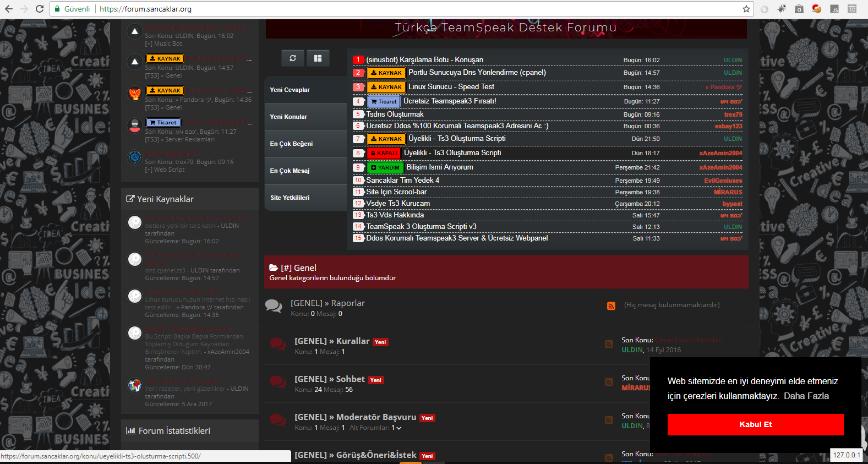Open topic Portlu Sunucuya Dns Yönlendirme (cpanel)
868x464 pixels.
coord(477,73)
